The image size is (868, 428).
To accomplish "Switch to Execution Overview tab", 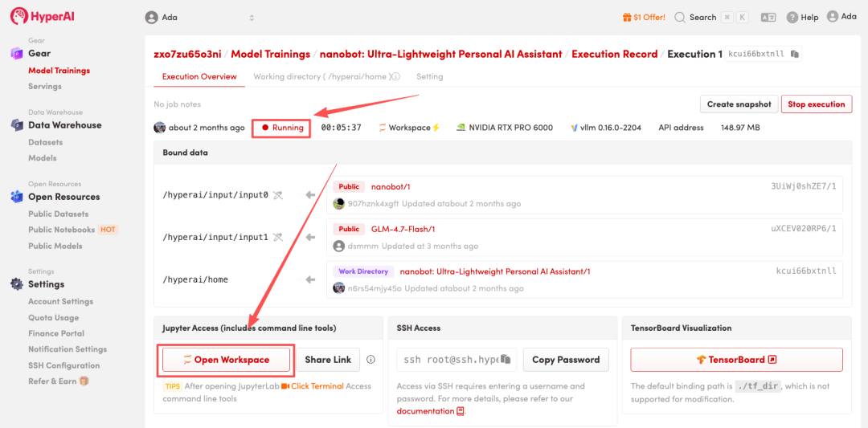I will pyautogui.click(x=199, y=77).
